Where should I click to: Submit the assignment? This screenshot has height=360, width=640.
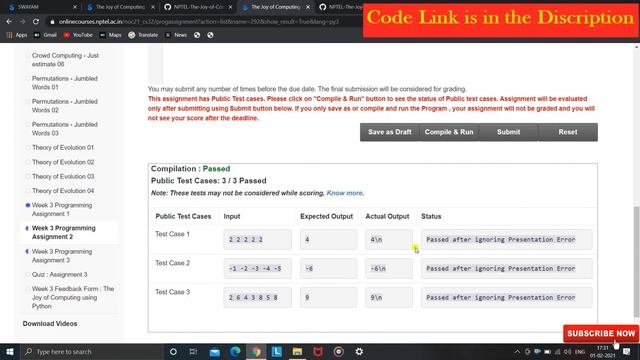click(509, 132)
